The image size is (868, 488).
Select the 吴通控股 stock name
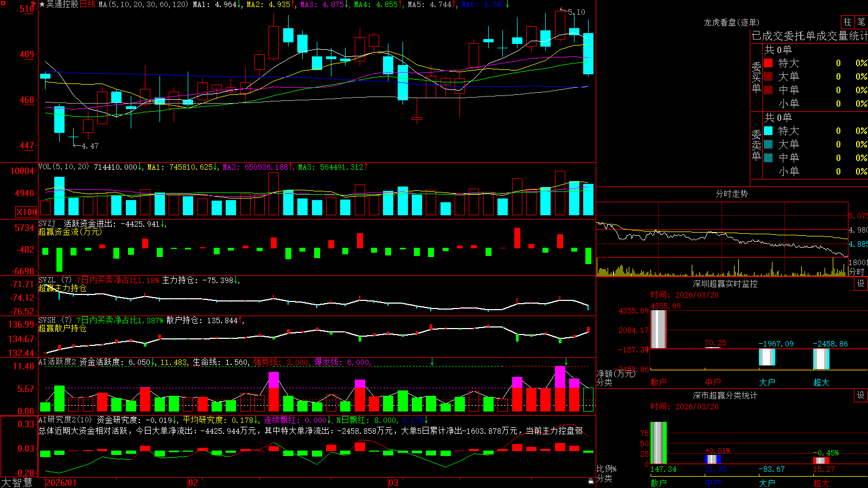(x=62, y=4)
